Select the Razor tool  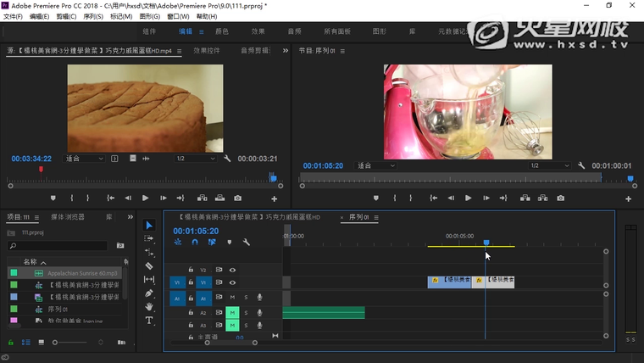[x=149, y=265]
